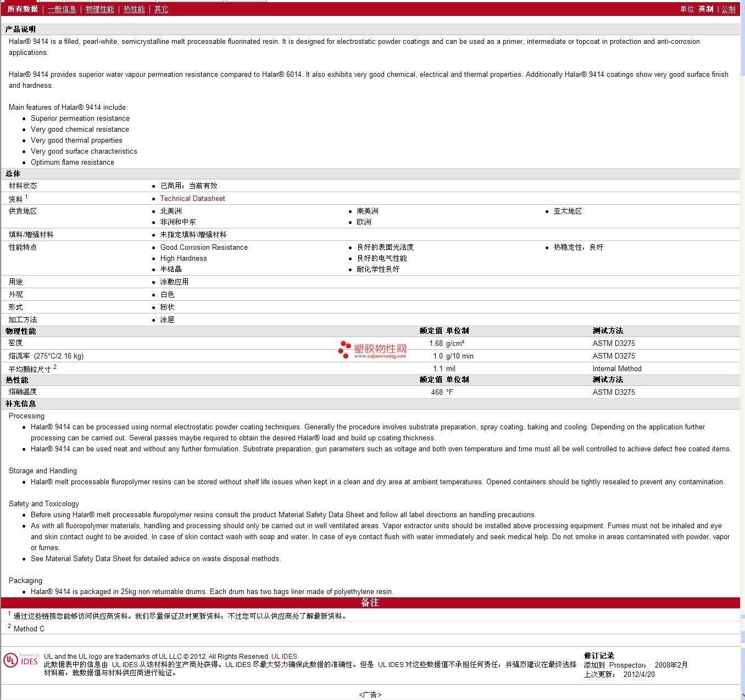
Task: Switch units to 公制
Action: pos(729,9)
